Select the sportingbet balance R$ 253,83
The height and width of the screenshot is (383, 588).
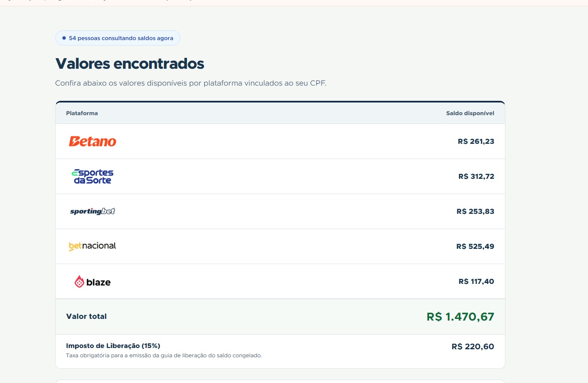[475, 211]
